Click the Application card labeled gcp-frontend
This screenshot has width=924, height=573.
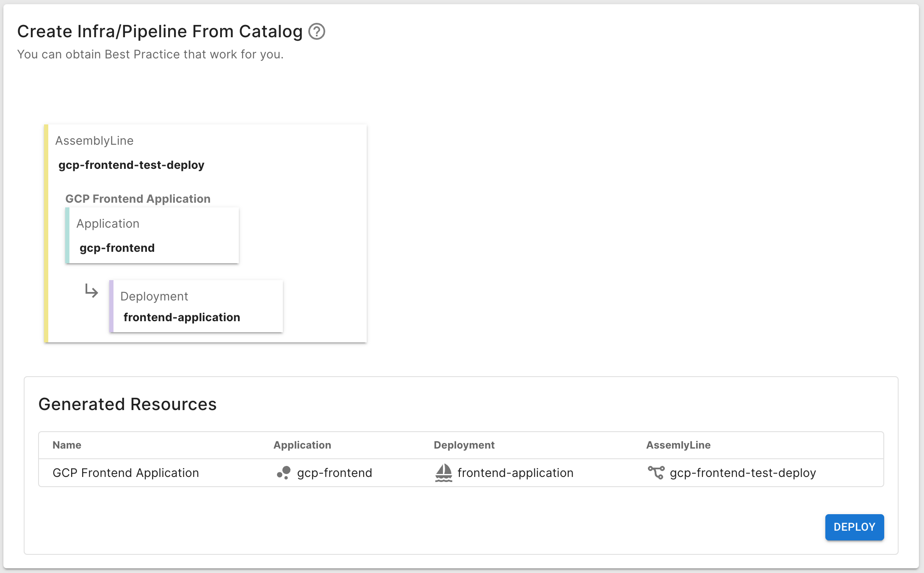pos(152,236)
